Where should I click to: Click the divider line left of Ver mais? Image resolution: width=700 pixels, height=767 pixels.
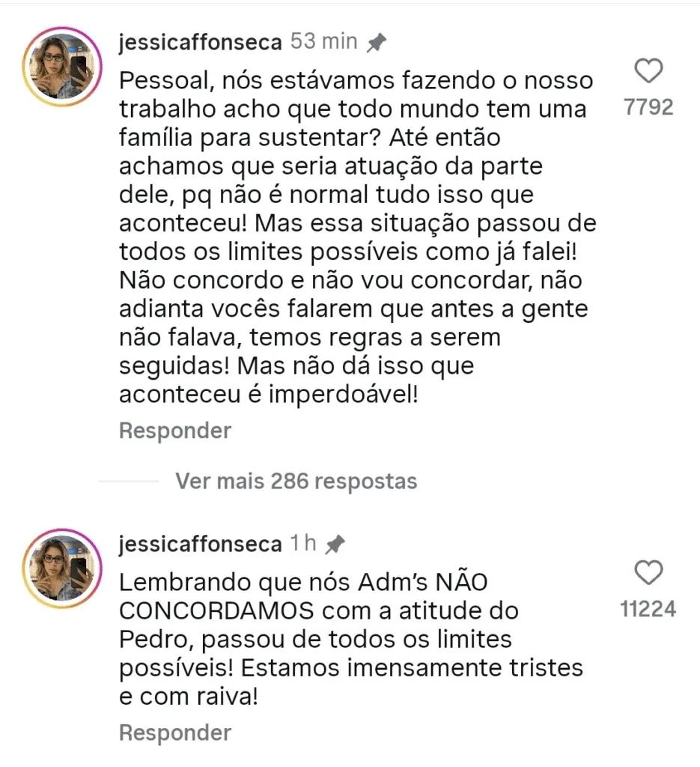click(128, 481)
